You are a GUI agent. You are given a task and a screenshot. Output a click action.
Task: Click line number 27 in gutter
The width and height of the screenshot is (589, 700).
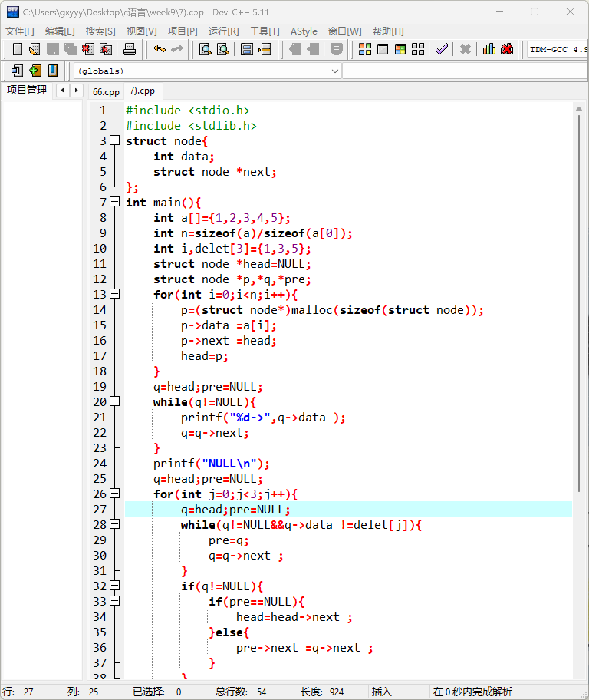click(100, 509)
